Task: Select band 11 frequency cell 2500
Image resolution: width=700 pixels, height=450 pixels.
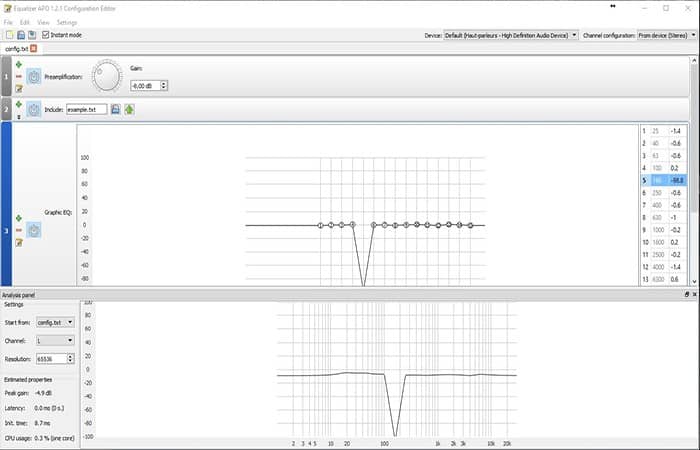Action: pos(659,254)
